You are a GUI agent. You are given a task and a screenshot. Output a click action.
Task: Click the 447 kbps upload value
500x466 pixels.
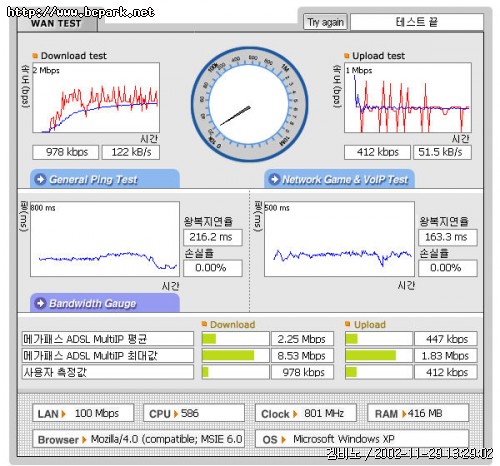point(446,339)
